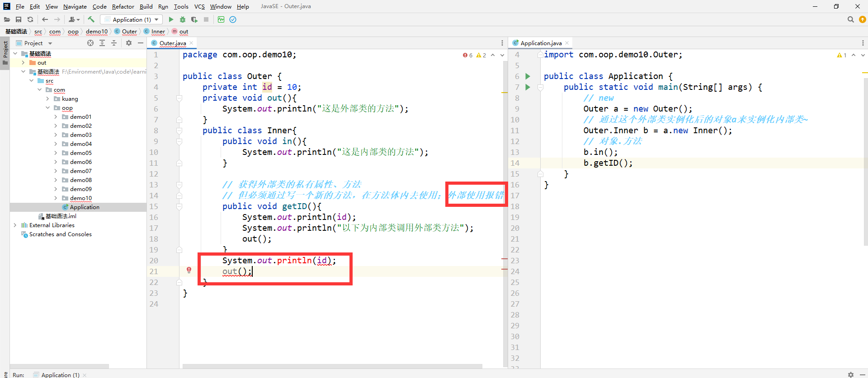Screen dimensions: 868x378
Task: Click the Synchronize/reload toolbar icon
Action: click(x=30, y=19)
